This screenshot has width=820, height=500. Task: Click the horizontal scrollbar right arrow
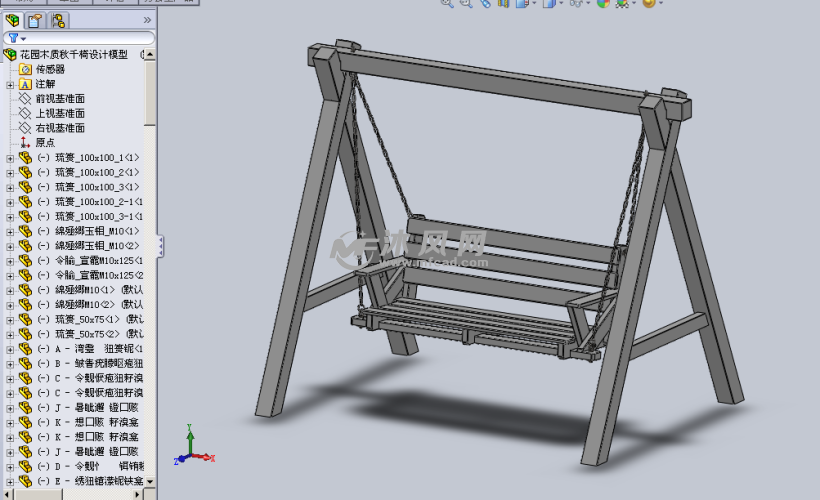pos(138,494)
